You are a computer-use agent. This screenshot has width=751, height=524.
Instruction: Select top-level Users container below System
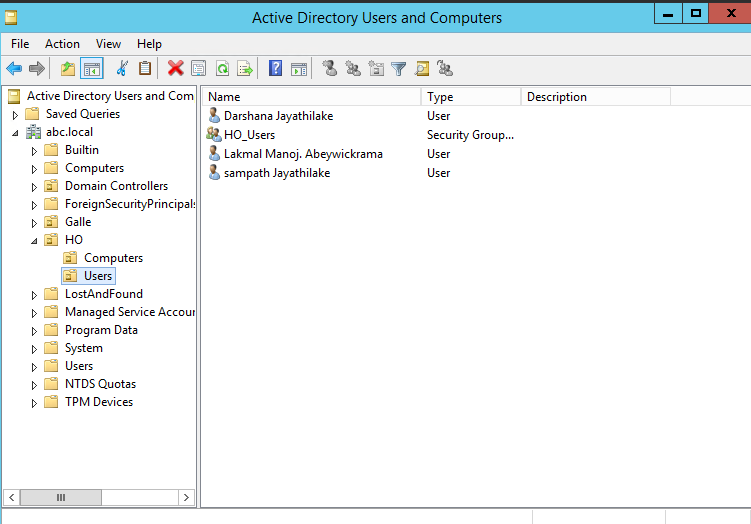(x=79, y=366)
